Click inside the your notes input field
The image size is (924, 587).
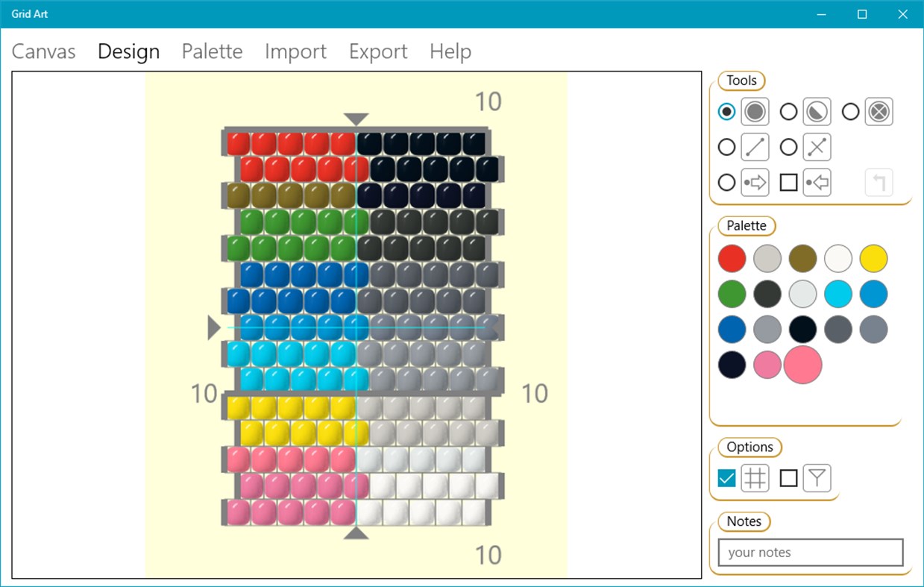809,552
